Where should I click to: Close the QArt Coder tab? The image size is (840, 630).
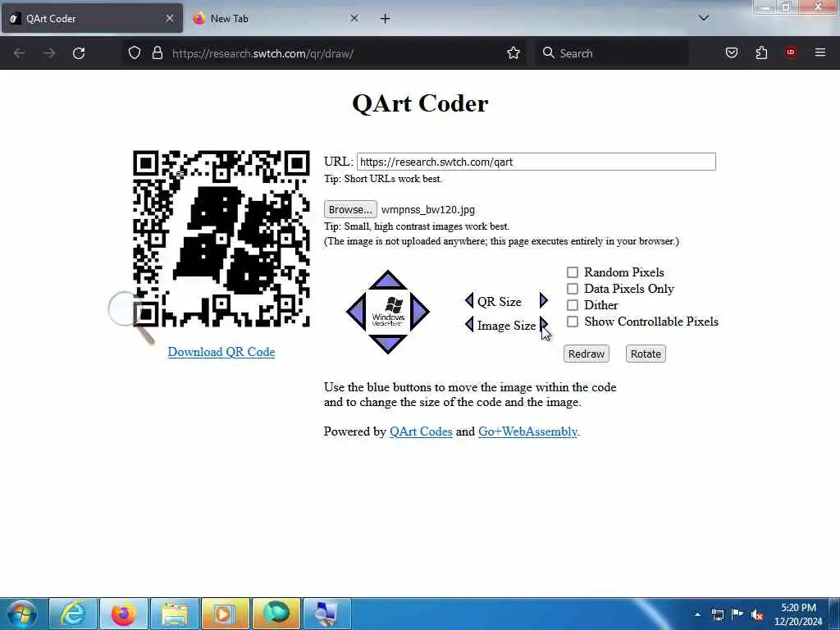click(170, 18)
